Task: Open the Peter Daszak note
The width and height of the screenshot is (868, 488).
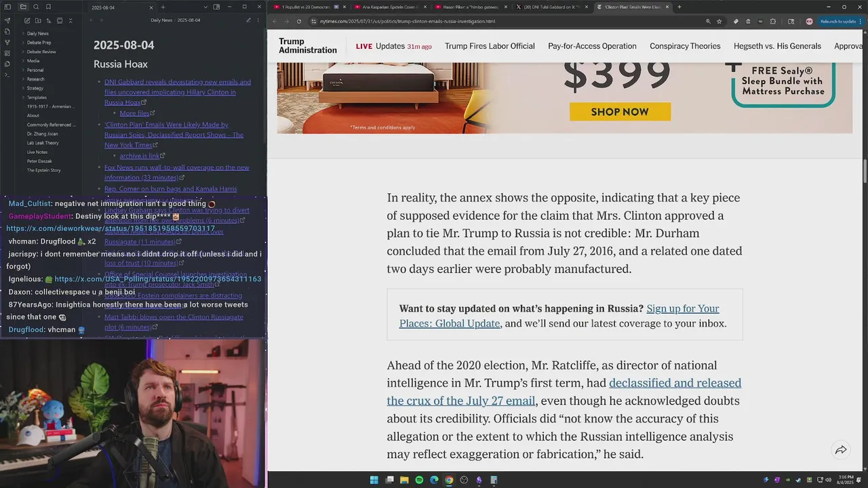Action: [x=39, y=161]
